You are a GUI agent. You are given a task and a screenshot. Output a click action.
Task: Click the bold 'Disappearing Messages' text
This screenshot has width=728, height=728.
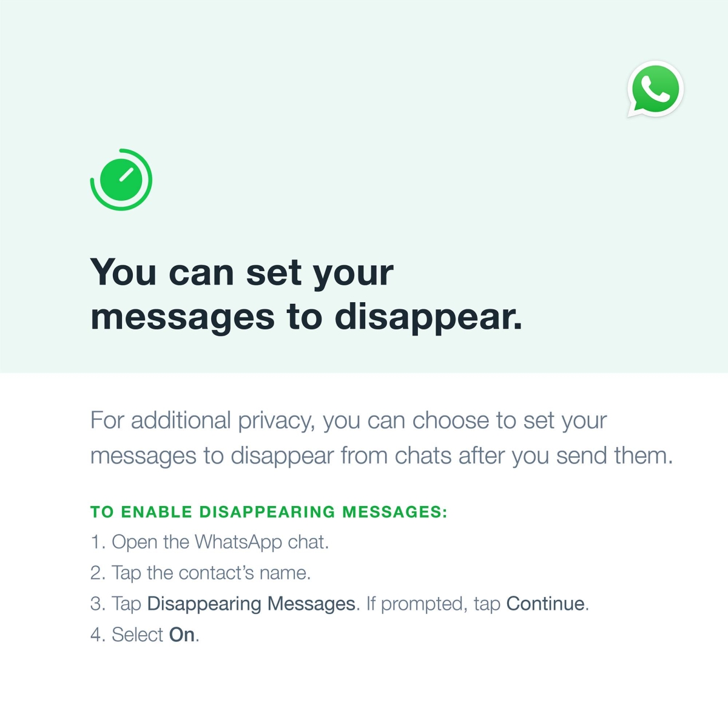(251, 604)
